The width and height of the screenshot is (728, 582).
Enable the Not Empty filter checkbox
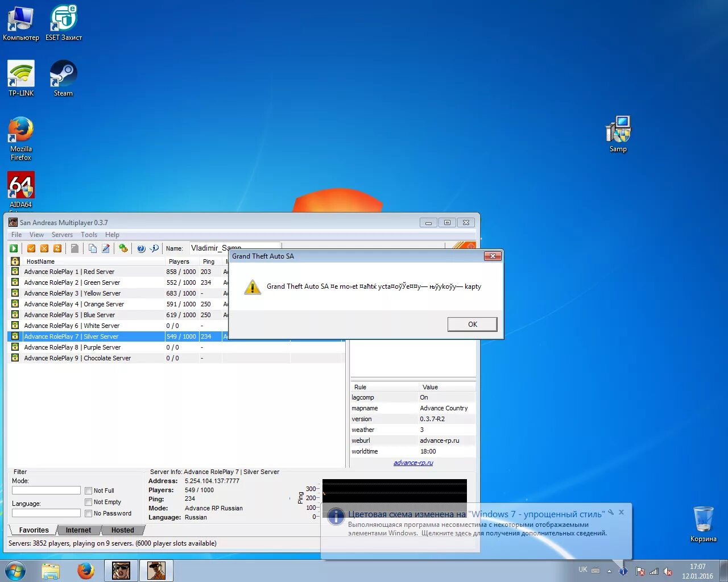click(88, 502)
